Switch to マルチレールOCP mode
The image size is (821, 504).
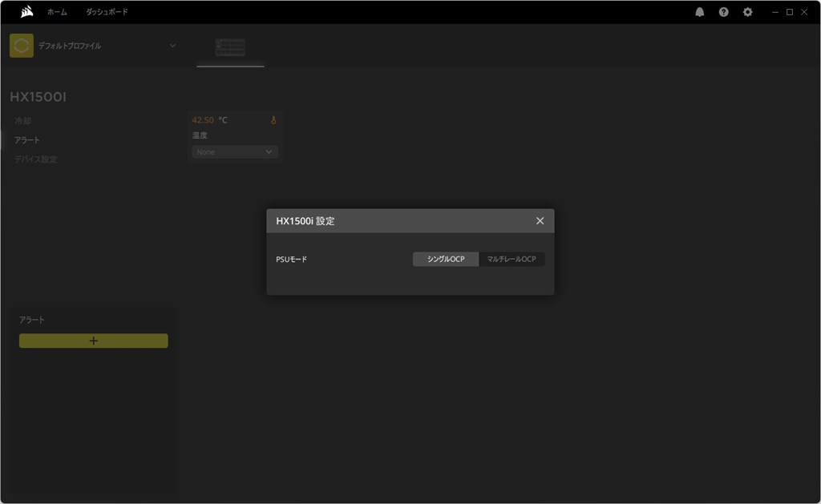[x=512, y=259]
